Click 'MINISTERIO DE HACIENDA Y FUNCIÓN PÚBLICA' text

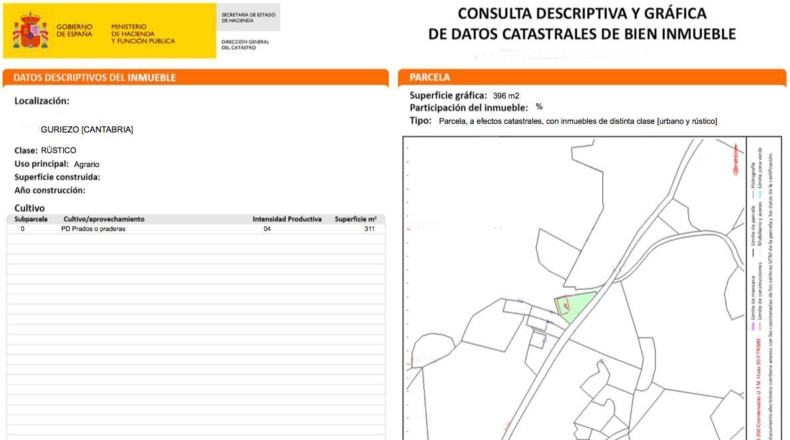[143, 34]
